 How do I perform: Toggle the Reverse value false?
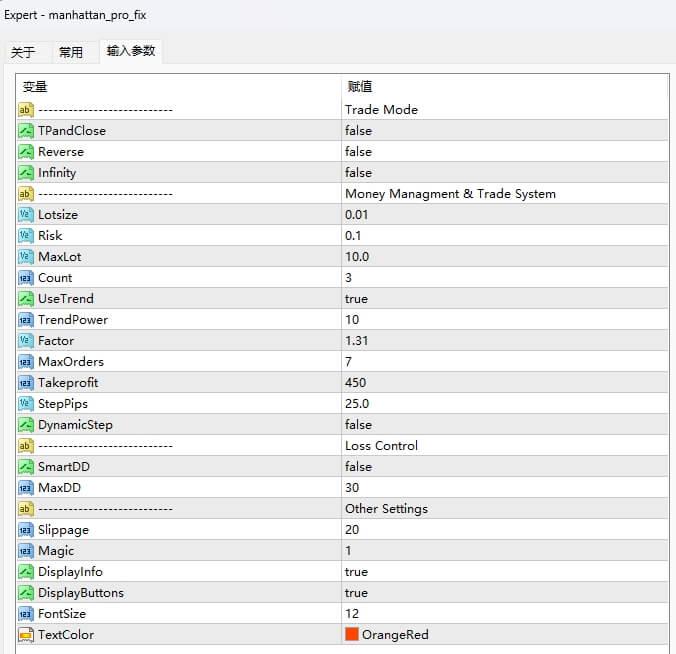[x=358, y=152]
